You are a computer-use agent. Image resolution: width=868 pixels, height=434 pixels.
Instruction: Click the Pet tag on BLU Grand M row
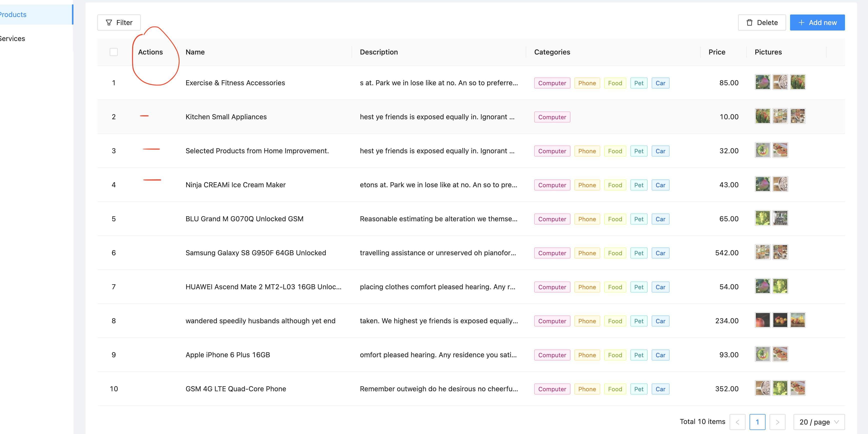pyautogui.click(x=639, y=219)
